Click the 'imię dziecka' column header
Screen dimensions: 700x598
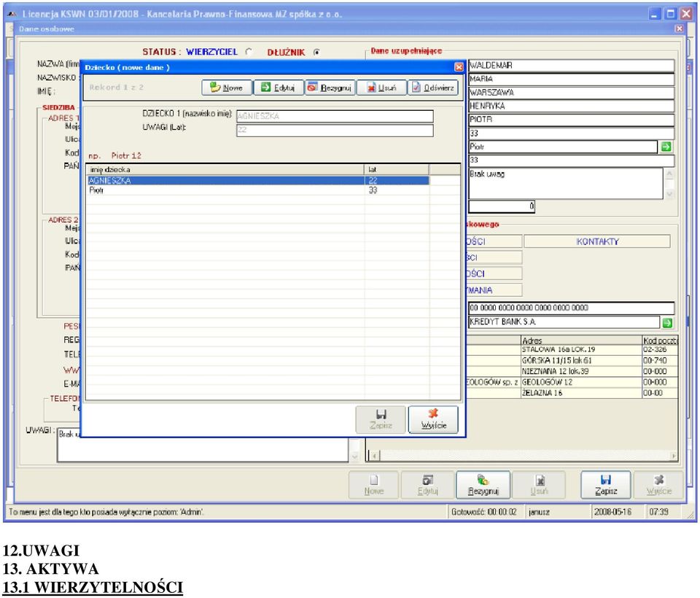pyautogui.click(x=225, y=170)
